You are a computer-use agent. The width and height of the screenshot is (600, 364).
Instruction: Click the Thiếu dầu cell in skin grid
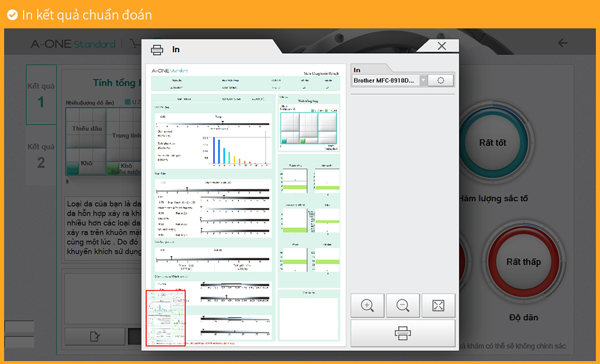(x=86, y=128)
